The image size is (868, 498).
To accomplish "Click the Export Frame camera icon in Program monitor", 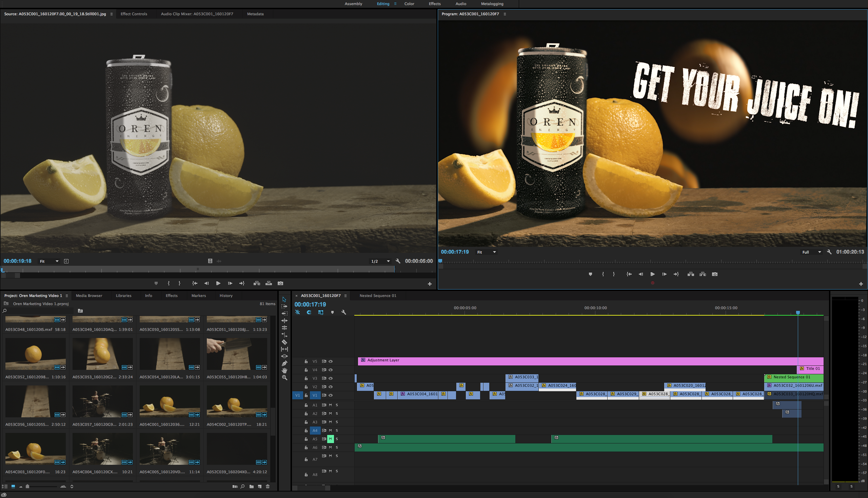I will pyautogui.click(x=715, y=274).
